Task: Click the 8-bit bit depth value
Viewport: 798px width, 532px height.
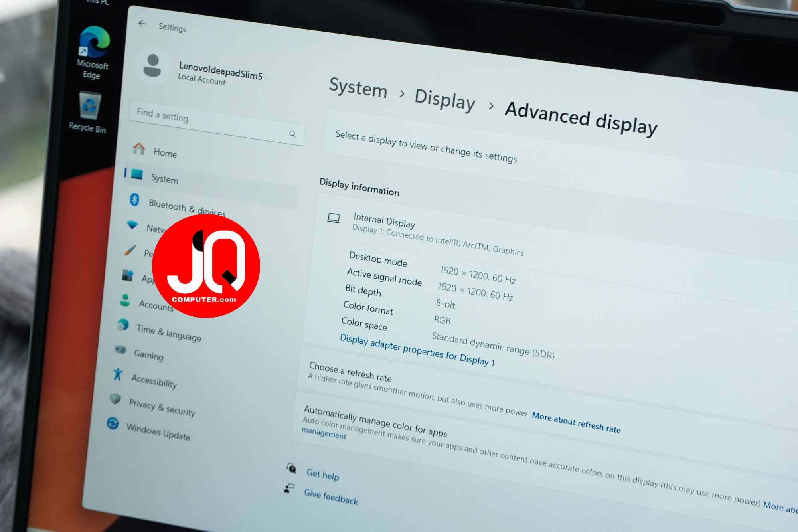Action: point(445,304)
